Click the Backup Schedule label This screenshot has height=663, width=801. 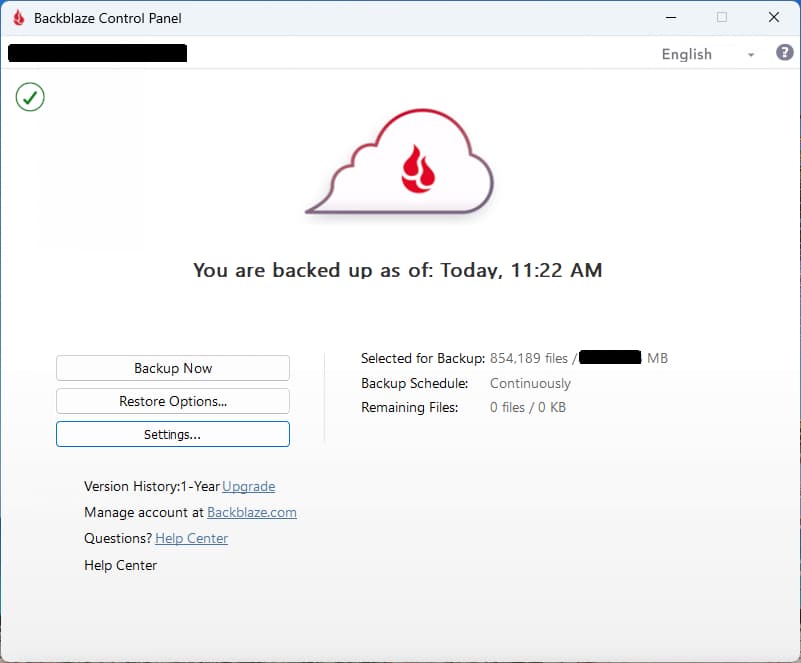tap(415, 384)
